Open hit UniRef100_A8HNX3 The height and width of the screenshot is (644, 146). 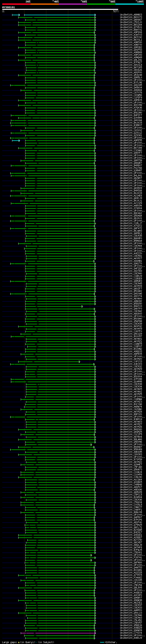(131, 15)
